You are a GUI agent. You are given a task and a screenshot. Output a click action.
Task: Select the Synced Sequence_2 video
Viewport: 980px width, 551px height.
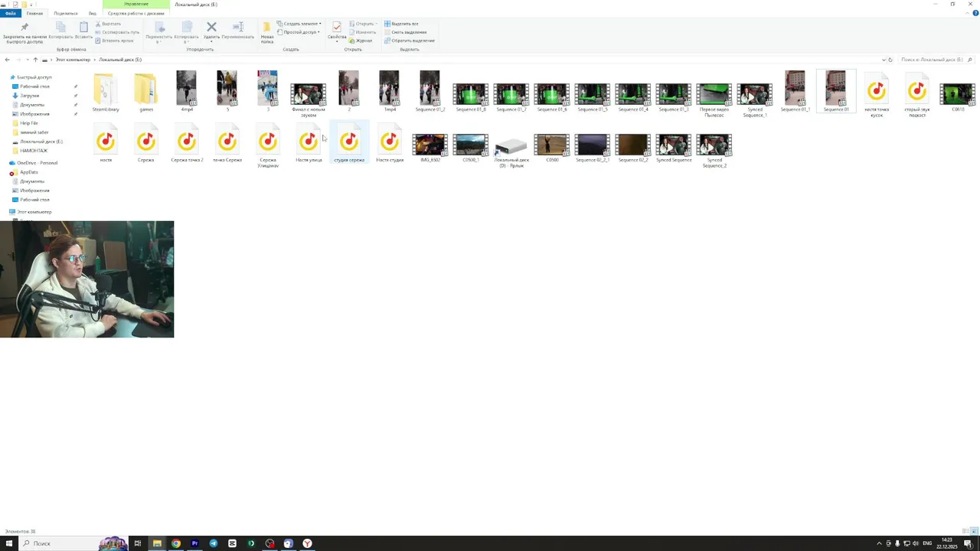(x=714, y=151)
